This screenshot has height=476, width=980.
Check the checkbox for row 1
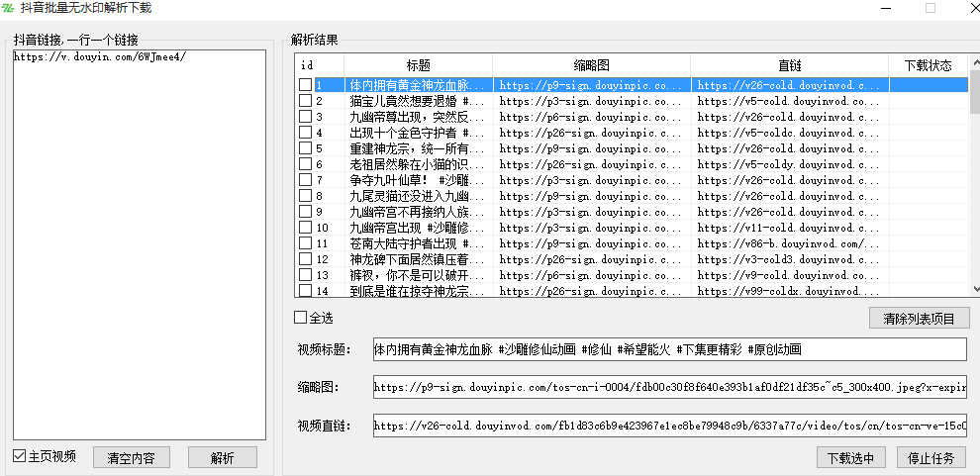point(305,85)
